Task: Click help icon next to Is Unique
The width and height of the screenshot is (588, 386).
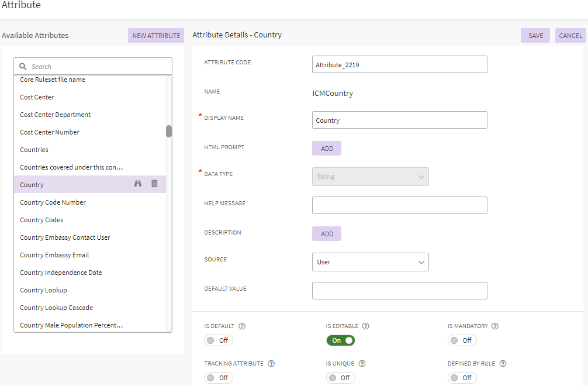Action: pyautogui.click(x=362, y=364)
